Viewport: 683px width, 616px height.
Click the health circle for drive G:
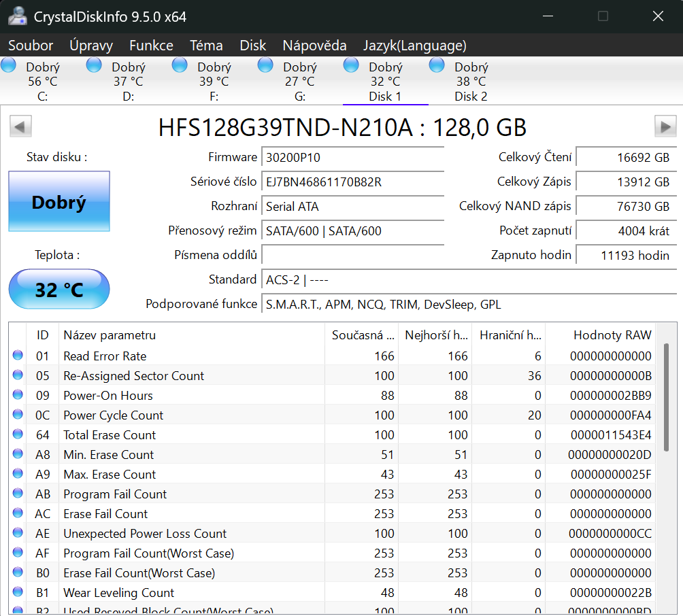click(x=265, y=65)
